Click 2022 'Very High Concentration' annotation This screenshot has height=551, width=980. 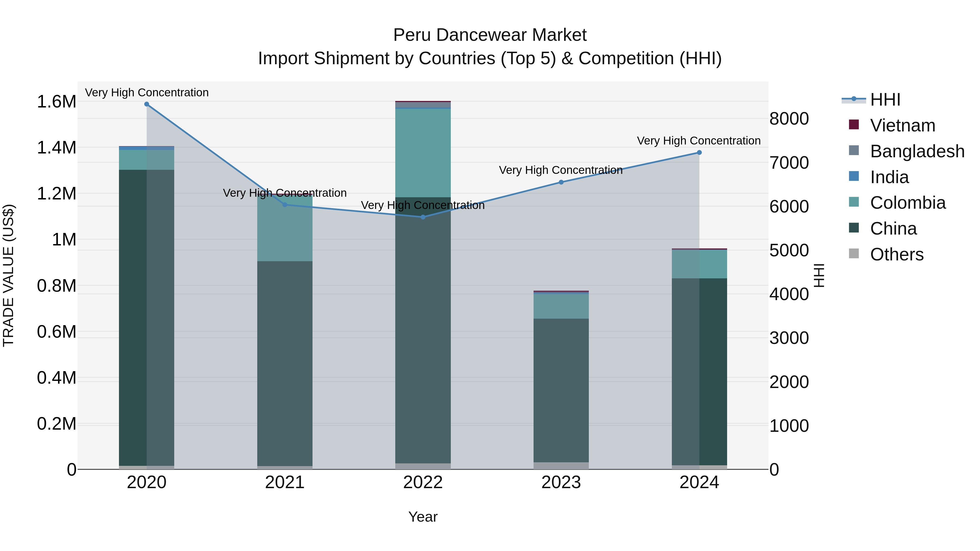(x=423, y=205)
